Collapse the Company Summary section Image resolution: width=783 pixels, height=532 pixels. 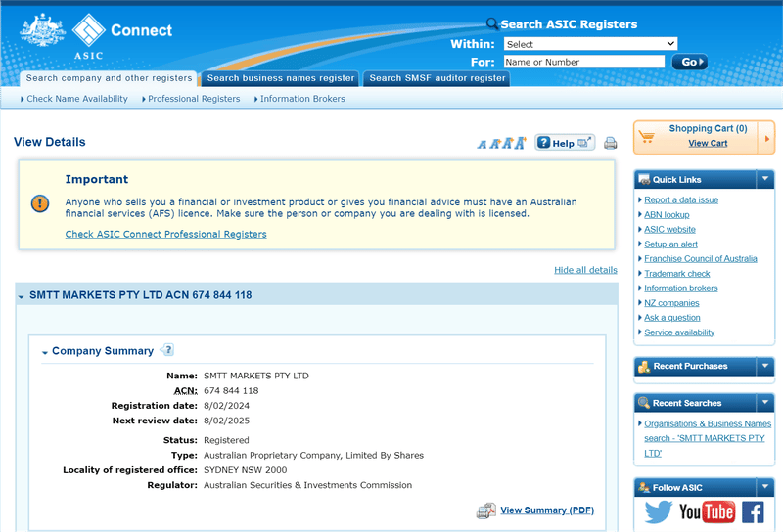pyautogui.click(x=45, y=352)
